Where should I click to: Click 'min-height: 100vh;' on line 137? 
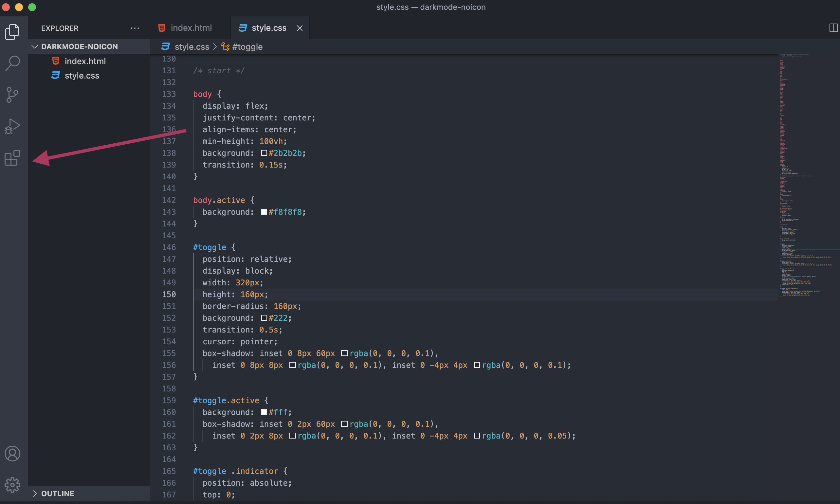pos(245,141)
